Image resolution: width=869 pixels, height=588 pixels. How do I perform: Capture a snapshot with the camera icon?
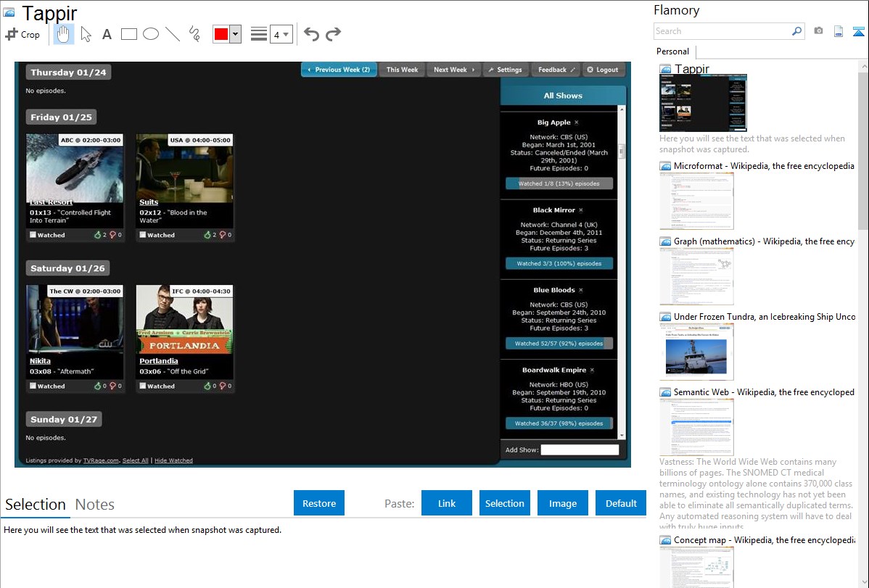click(818, 31)
